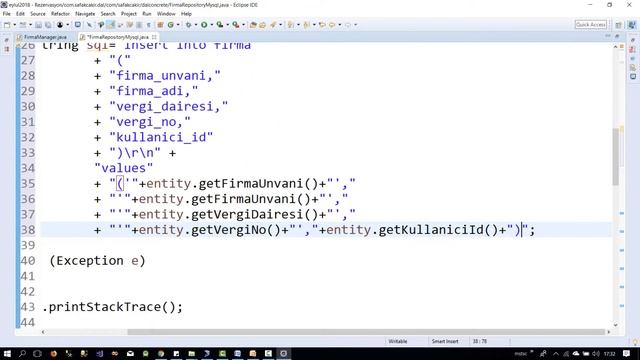Open the Task List side view icon

coord(633,49)
